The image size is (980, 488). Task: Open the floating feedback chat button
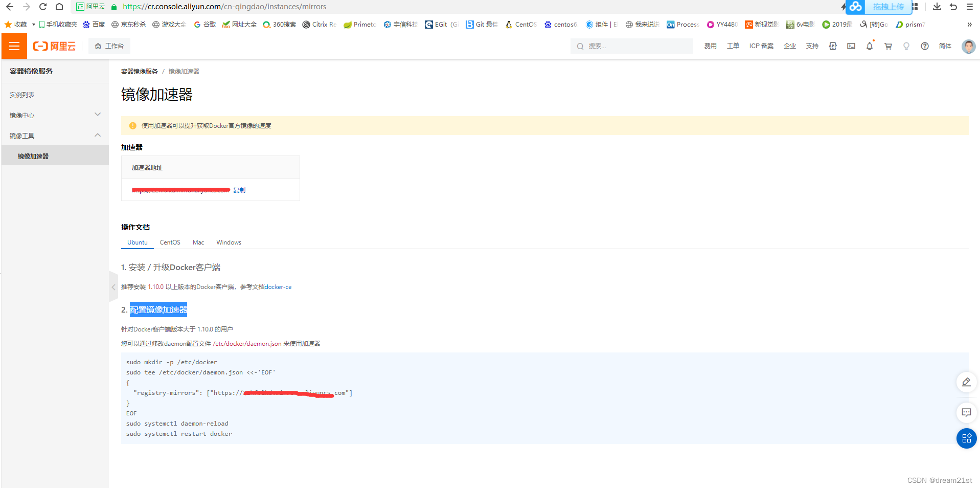tap(966, 412)
